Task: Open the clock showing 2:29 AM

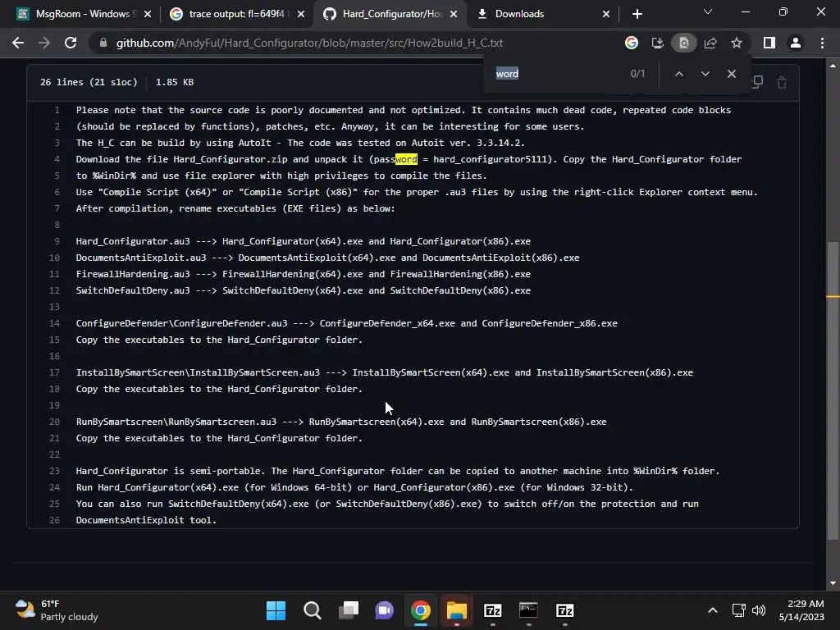Action: click(x=801, y=610)
